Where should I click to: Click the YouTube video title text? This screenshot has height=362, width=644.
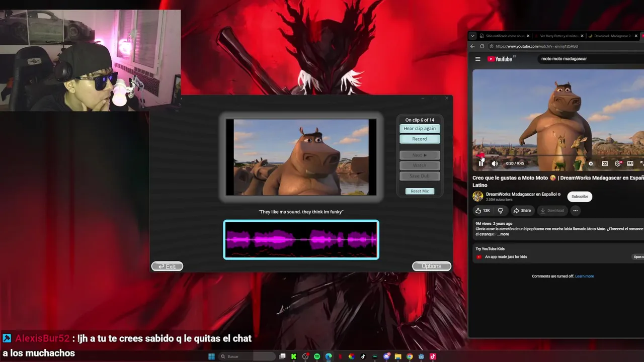point(558,181)
